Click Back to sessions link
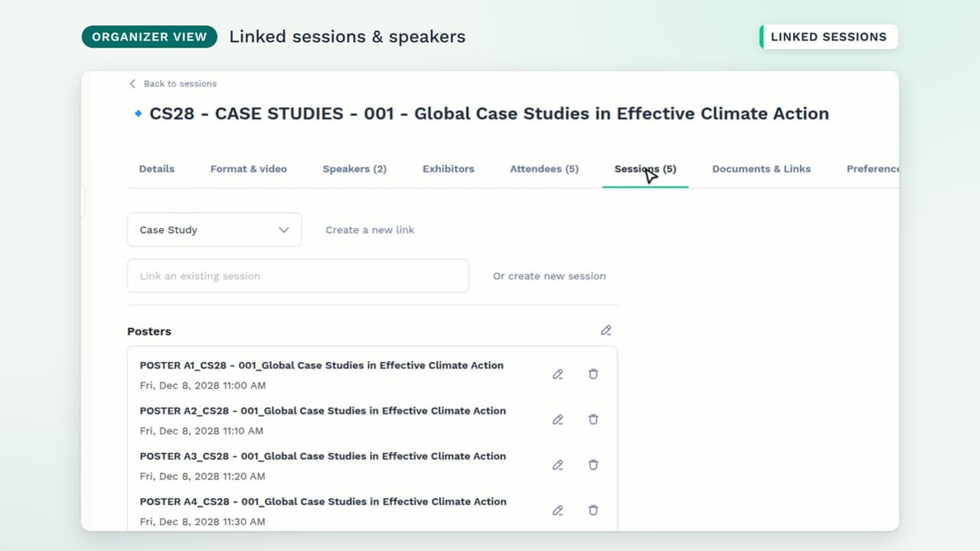This screenshot has width=980, height=551. 180,83
